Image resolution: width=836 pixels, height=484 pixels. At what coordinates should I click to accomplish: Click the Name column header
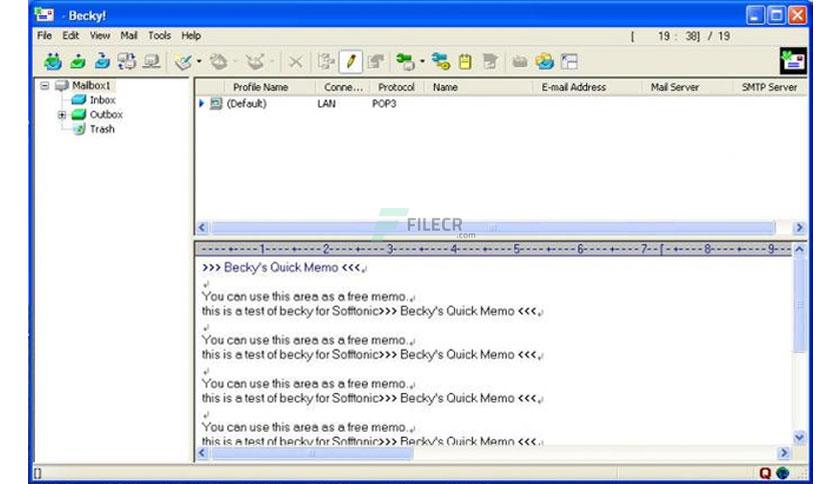[x=445, y=87]
